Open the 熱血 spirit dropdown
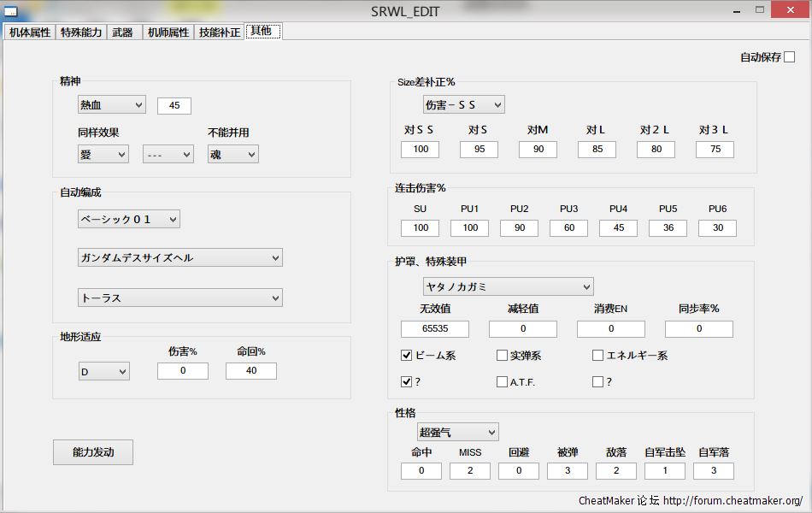812x513 pixels. [111, 105]
